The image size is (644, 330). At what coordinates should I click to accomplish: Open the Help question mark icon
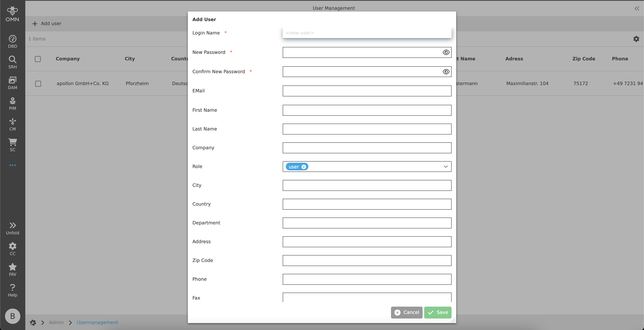pos(12,290)
